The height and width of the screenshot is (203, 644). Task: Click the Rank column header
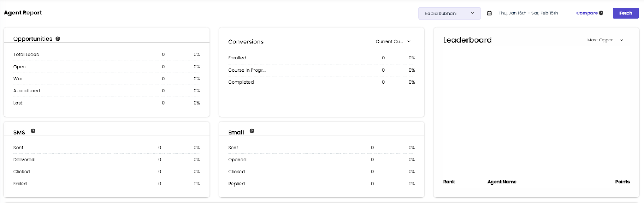449,182
